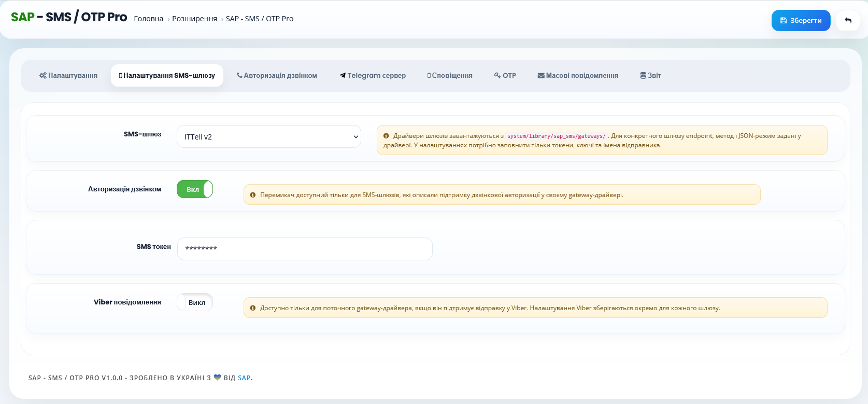The width and height of the screenshot is (868, 404).
Task: Focus the SMS токен input field
Action: (x=305, y=249)
